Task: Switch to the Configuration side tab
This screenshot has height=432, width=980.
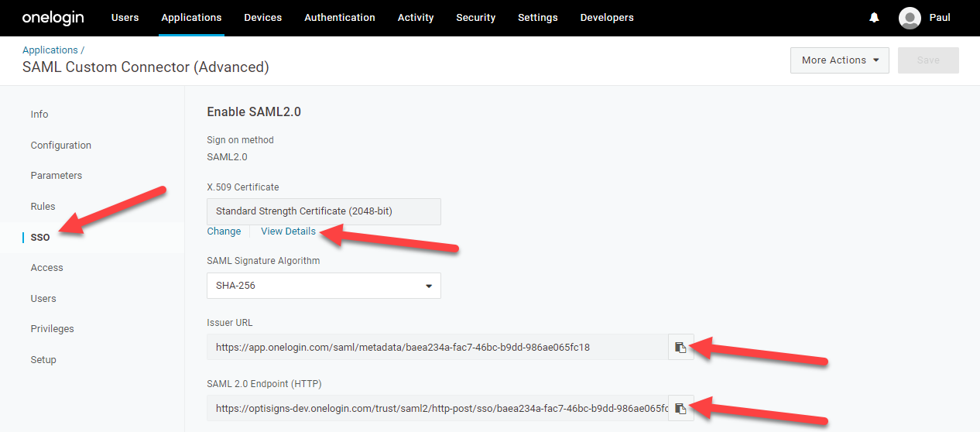Action: pyautogui.click(x=61, y=146)
